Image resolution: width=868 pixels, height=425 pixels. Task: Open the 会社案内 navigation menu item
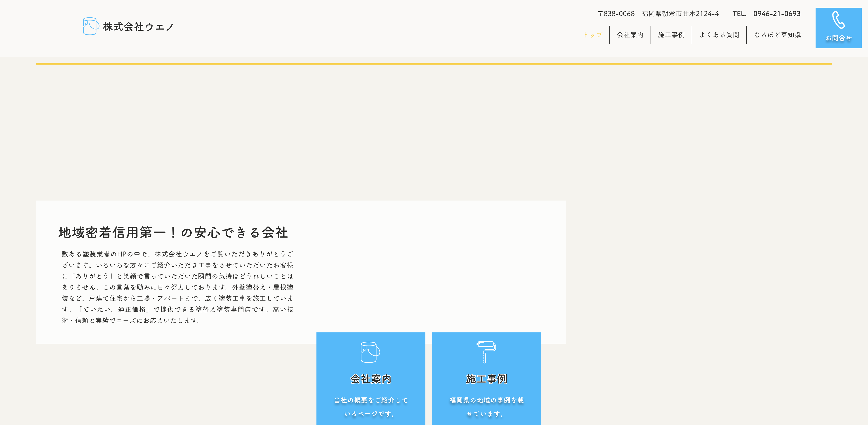tap(630, 35)
